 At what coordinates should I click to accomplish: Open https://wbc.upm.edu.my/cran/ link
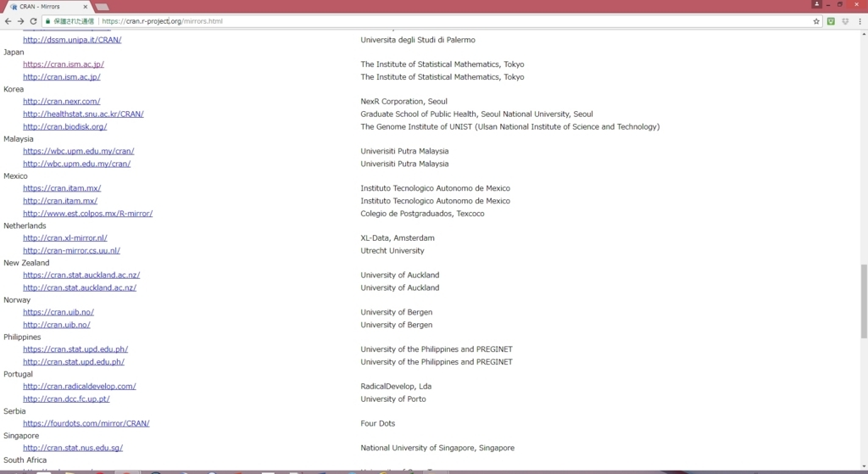(x=78, y=151)
